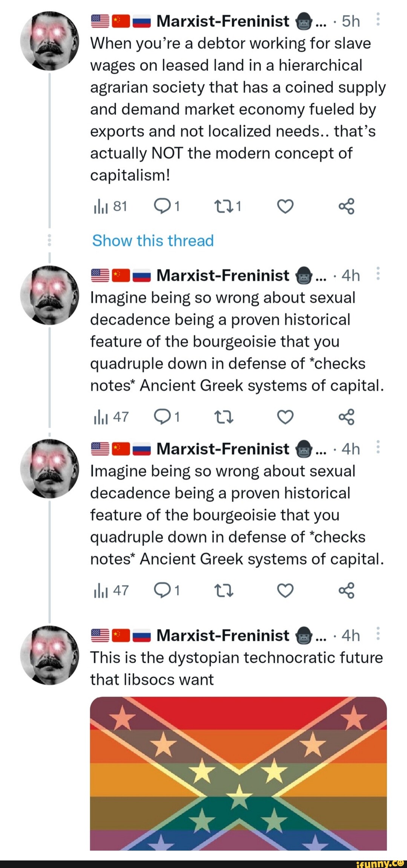Open Marxist-Freninist profile from libsocs tweet

tap(222, 635)
